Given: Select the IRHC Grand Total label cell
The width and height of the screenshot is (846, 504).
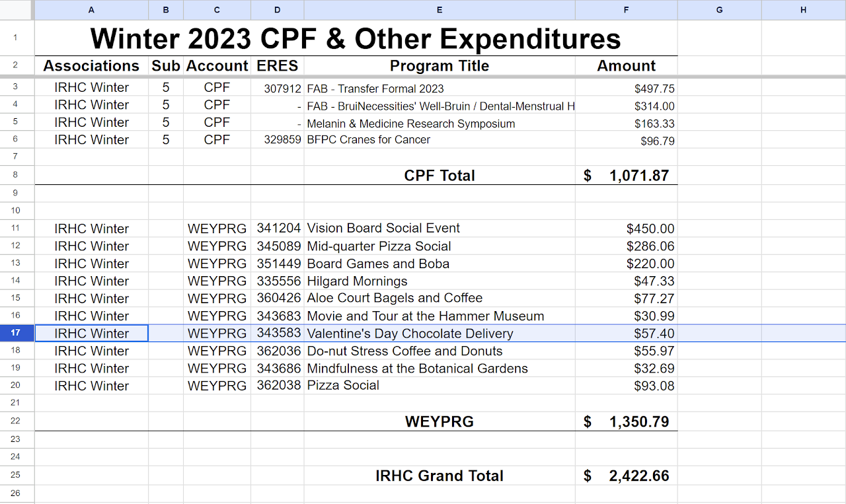Looking at the screenshot, I should (439, 475).
